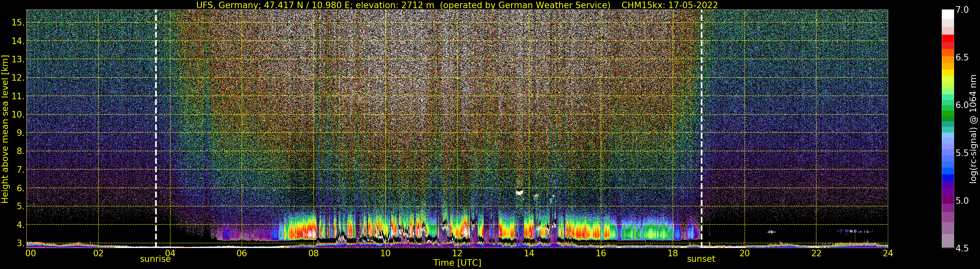Viewport: 980px width, 269px height.
Task: Pick the white 7.0 colorbar segment
Action: pos(948,14)
